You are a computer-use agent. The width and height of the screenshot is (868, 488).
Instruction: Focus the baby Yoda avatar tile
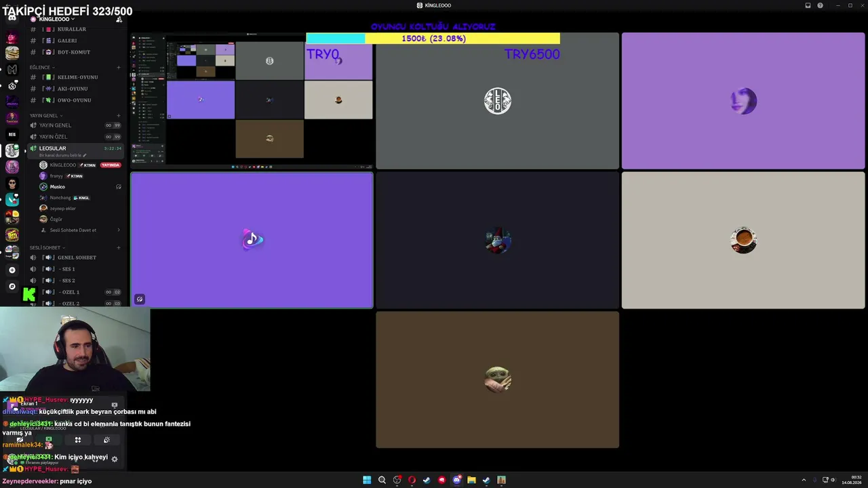coord(497,380)
